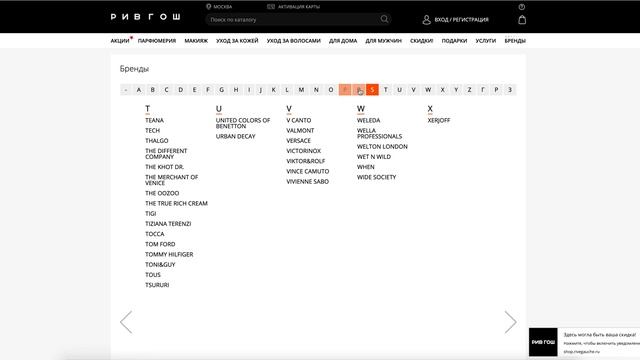Open the WIDE SOCIETY brand
Screen dimensions: 640x360
tap(376, 178)
